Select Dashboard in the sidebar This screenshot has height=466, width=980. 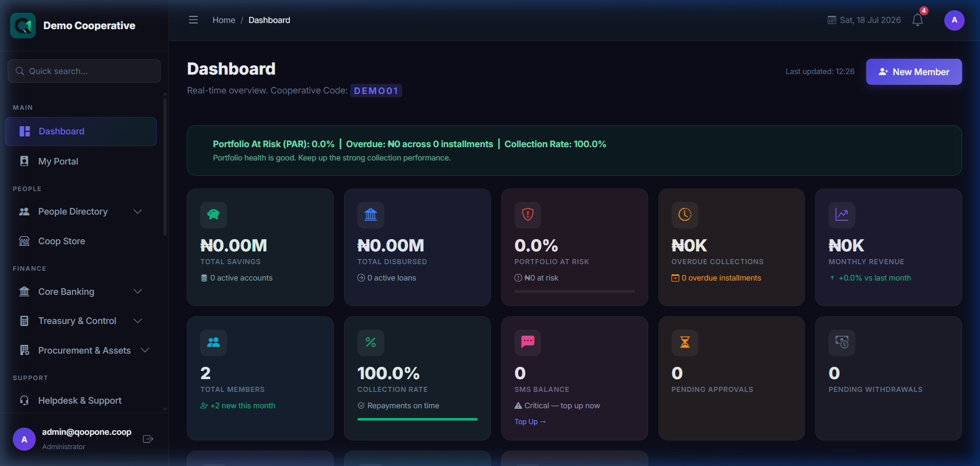coord(81,131)
